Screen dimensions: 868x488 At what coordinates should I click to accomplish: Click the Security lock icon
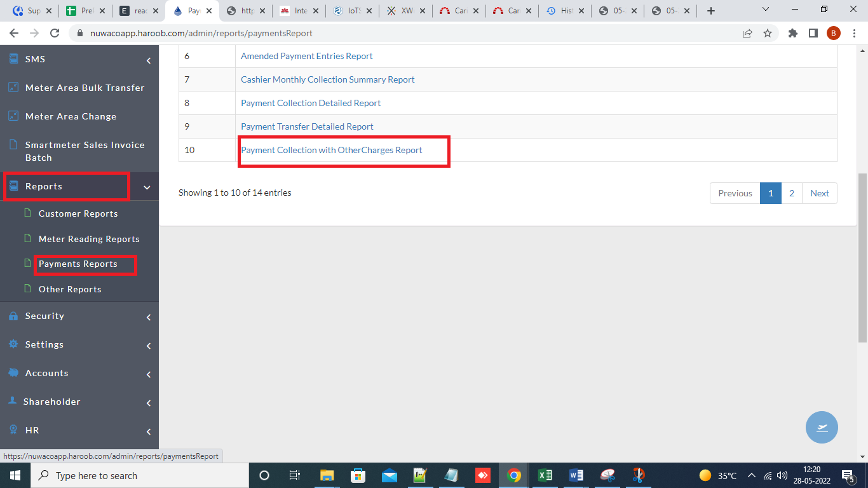[x=13, y=316]
